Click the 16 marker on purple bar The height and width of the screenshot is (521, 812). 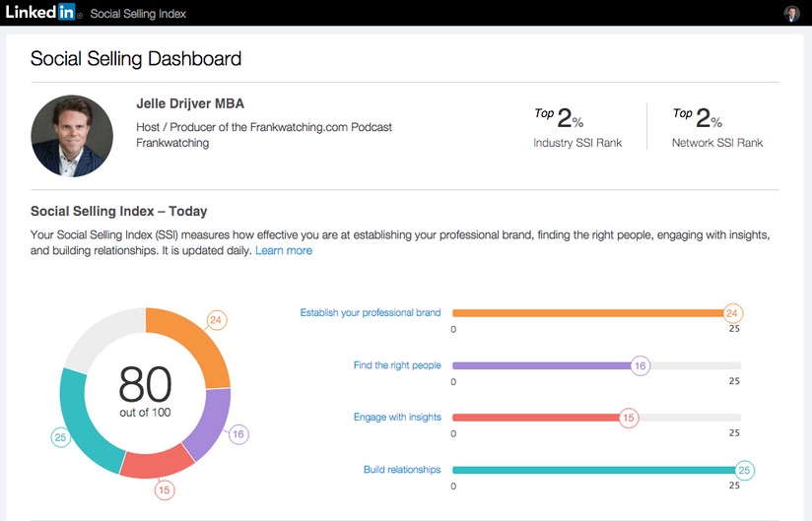[640, 365]
